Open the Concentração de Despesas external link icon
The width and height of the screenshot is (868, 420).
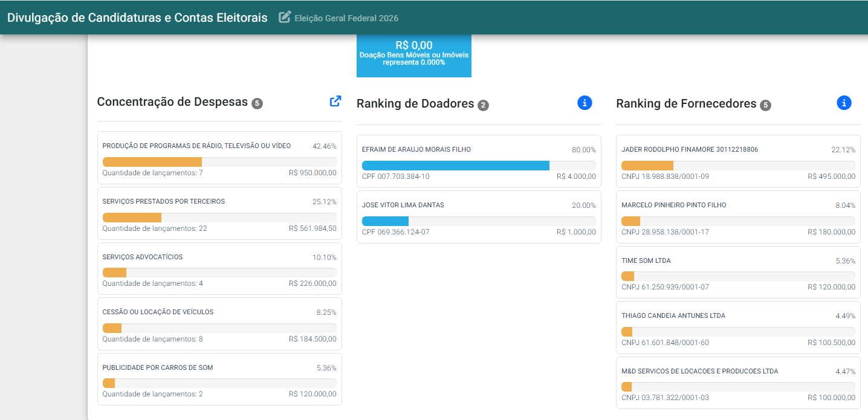(335, 102)
